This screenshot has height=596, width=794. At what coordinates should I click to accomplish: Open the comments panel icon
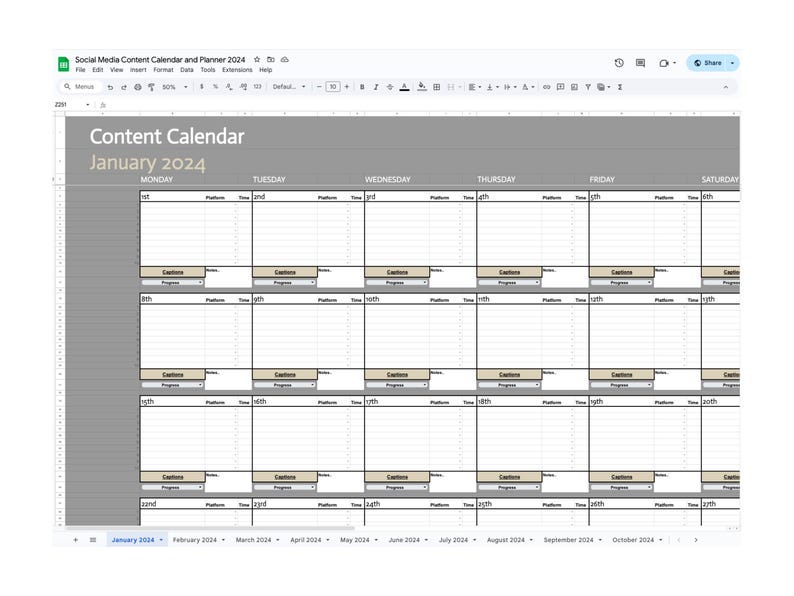click(x=641, y=63)
